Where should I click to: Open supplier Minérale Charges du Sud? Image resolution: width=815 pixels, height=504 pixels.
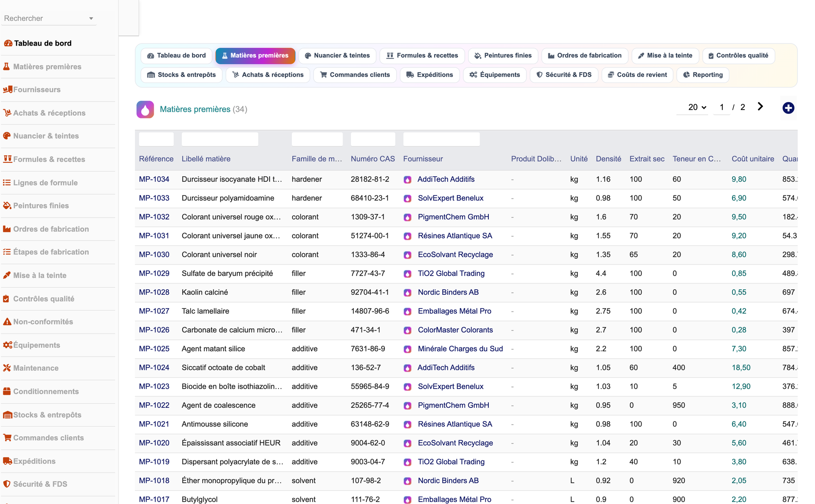pyautogui.click(x=460, y=349)
